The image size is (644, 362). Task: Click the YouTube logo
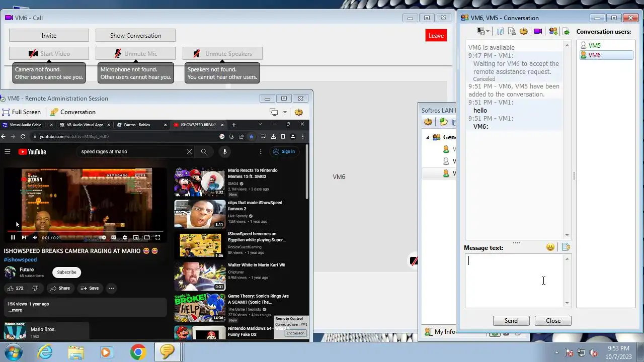coord(32,152)
